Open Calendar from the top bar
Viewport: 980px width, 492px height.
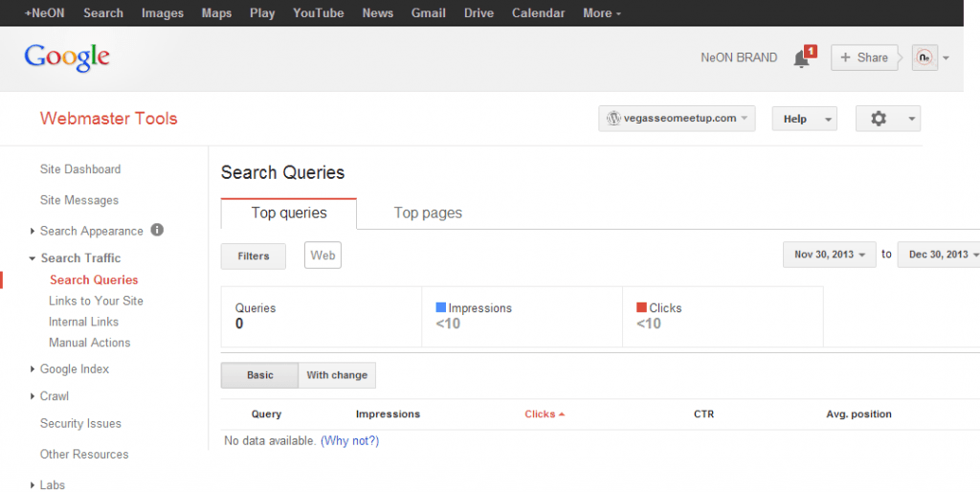click(x=538, y=13)
